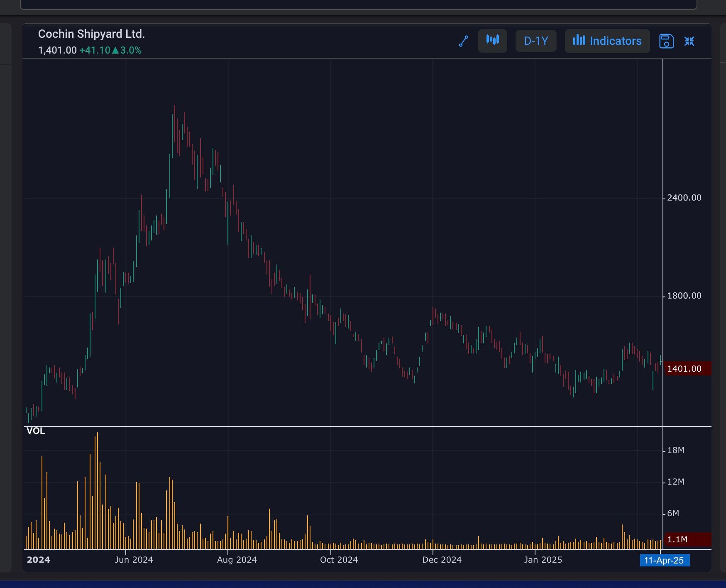Click the 1.1M current volume marker

[688, 539]
